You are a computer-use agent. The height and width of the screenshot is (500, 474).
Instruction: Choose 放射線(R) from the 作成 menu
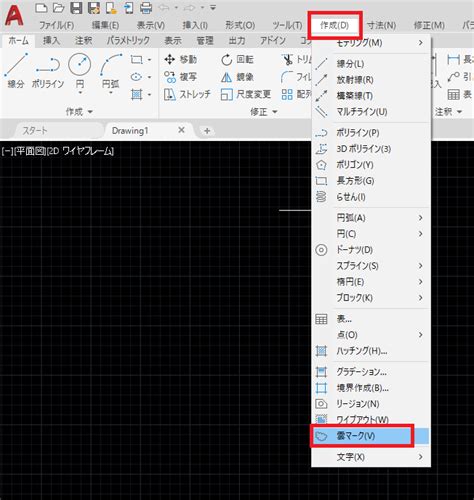[371, 80]
